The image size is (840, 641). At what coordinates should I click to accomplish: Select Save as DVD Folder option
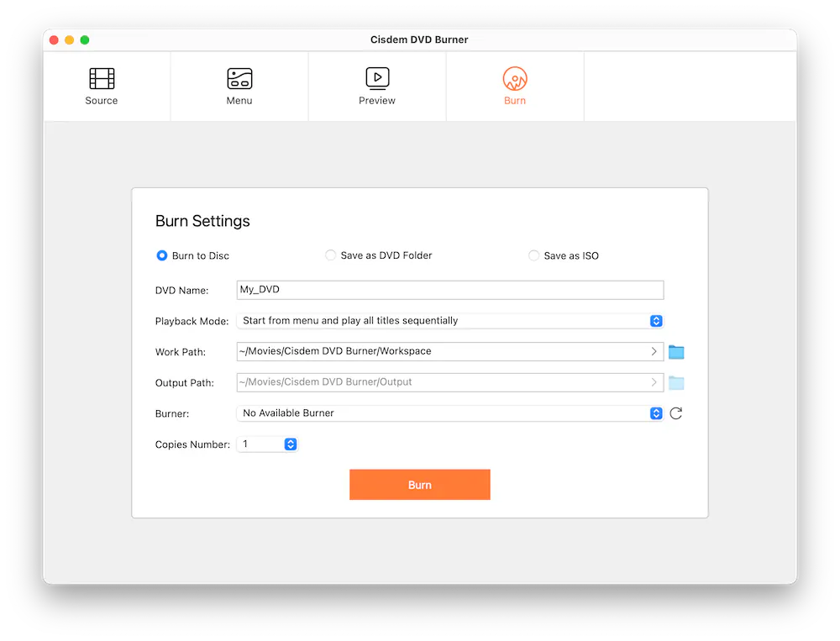pos(330,255)
